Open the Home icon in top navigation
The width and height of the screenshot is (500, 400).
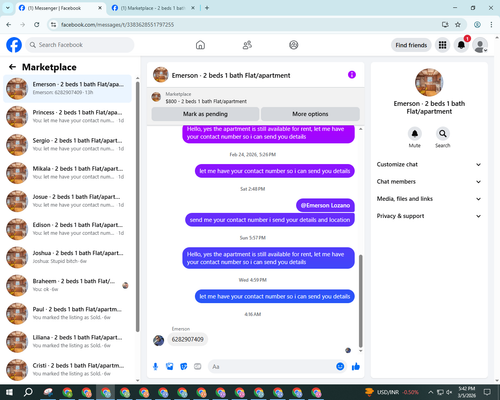click(200, 45)
